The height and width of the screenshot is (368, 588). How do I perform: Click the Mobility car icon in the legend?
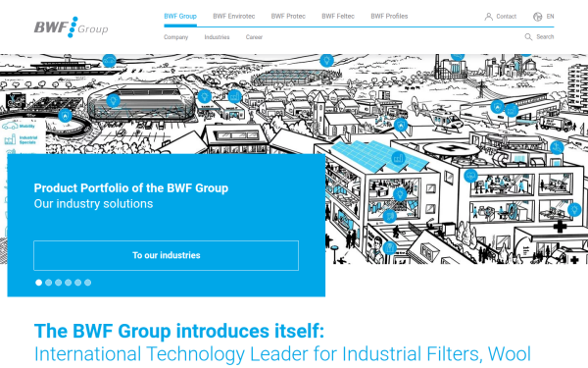(x=10, y=127)
